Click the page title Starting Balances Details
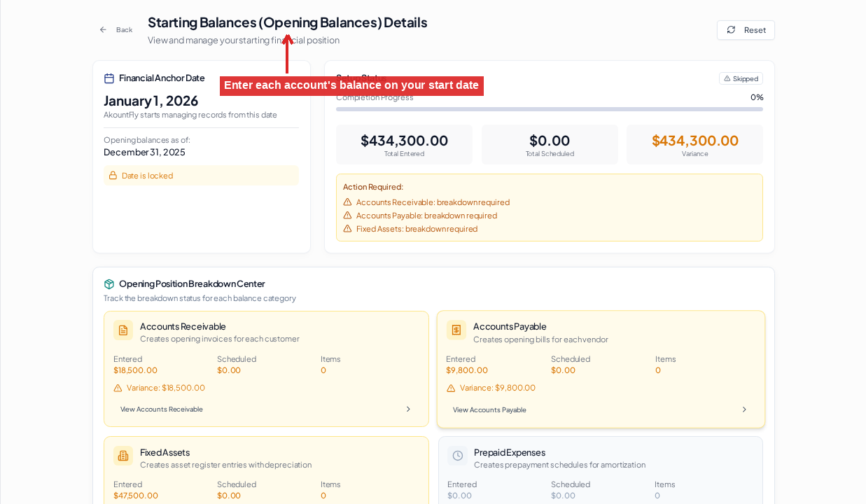Image resolution: width=866 pixels, height=504 pixels. point(287,22)
